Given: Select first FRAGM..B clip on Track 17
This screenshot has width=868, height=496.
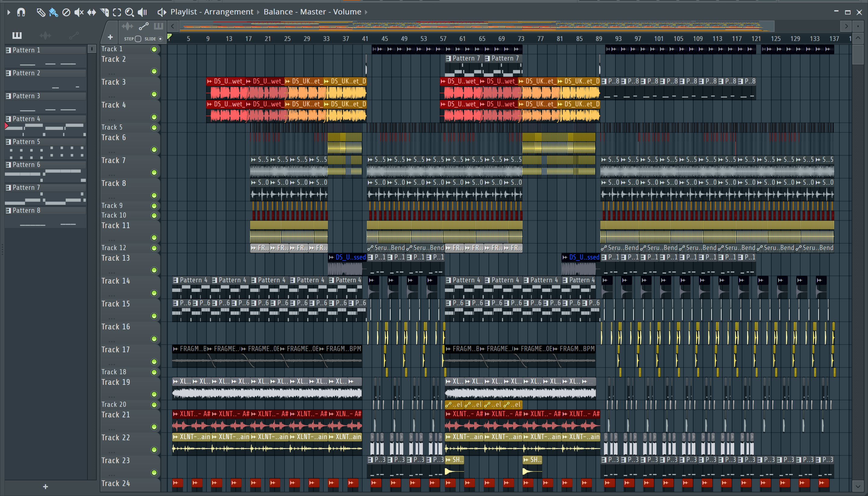Looking at the screenshot, I should (189, 356).
